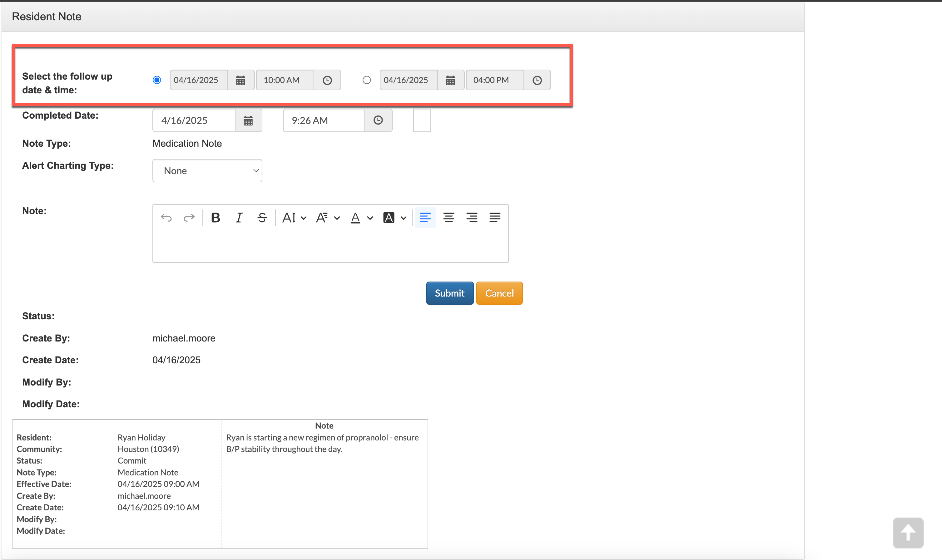Open the font color dropdown
Viewport: 942px width, 560px height.
coord(361,218)
